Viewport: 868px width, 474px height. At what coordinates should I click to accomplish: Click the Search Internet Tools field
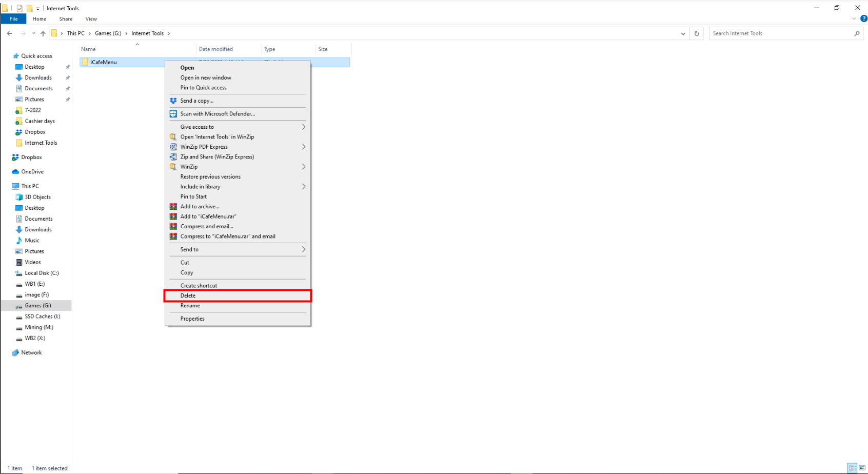[x=780, y=33]
